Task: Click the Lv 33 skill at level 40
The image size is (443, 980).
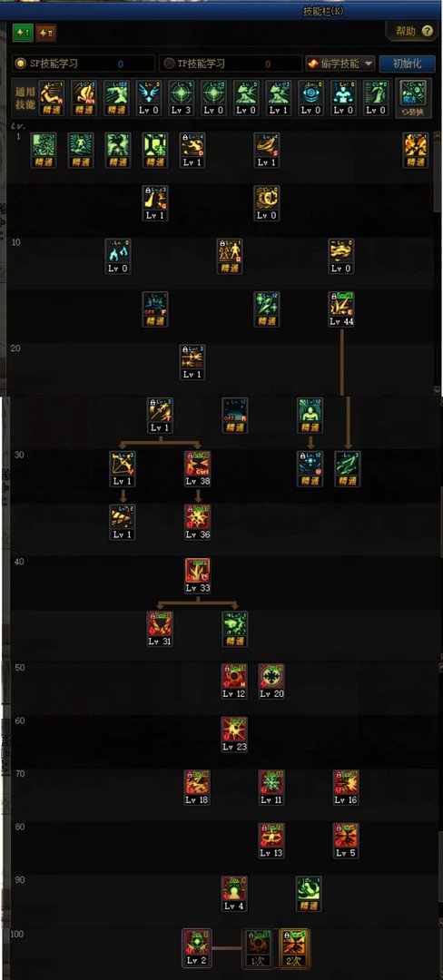Action: pyautogui.click(x=198, y=575)
